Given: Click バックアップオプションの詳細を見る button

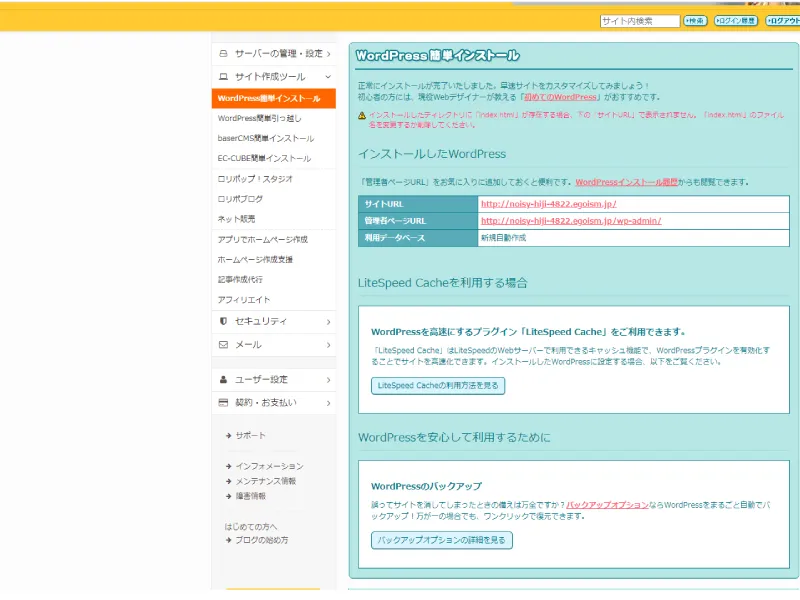Looking at the screenshot, I should point(441,540).
